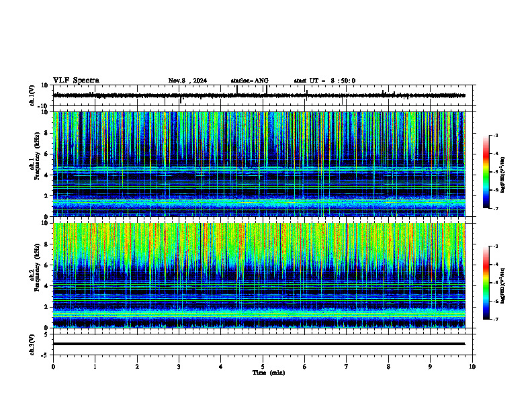
Task: Select the date text "Nov.8 , 2024"
Action: coord(187,81)
